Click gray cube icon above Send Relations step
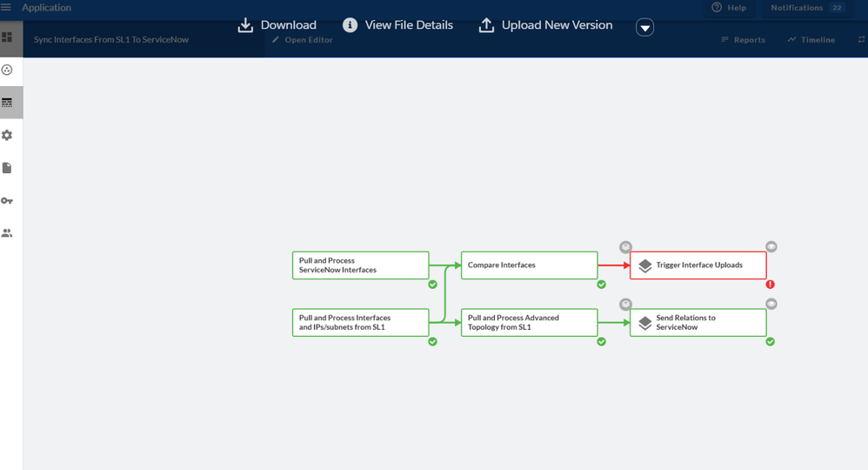This screenshot has width=868, height=470. (625, 304)
